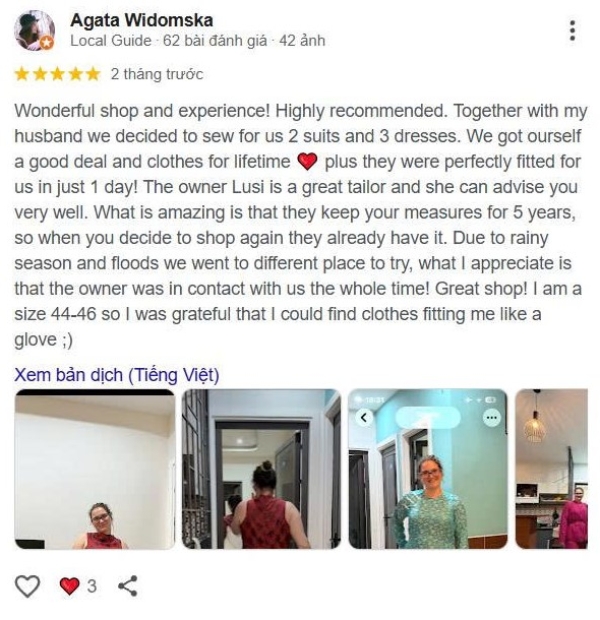Open Agata Widomska's profile avatar
This screenshot has height=620, width=600.
pos(34,30)
